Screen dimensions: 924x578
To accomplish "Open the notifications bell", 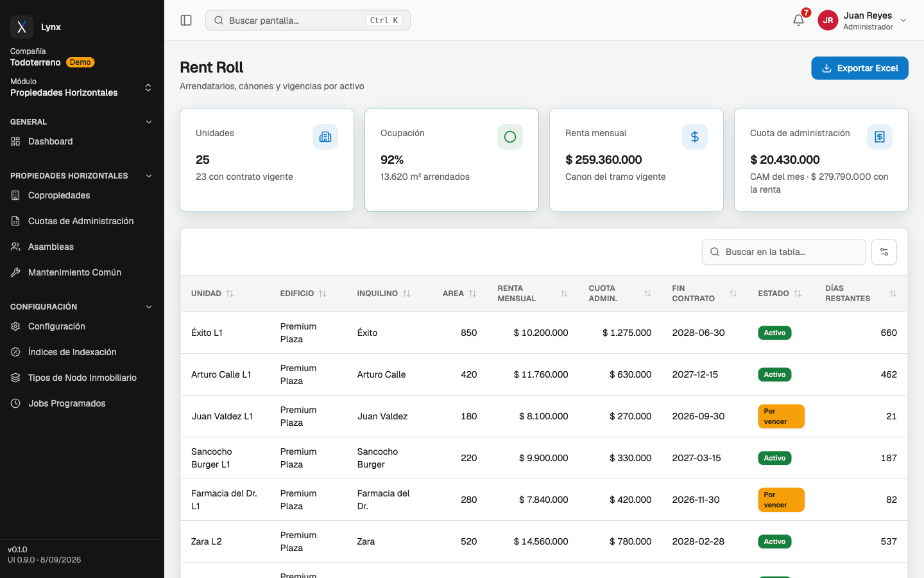I will [x=798, y=20].
